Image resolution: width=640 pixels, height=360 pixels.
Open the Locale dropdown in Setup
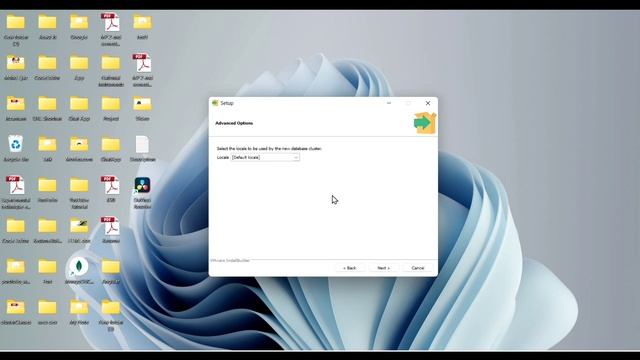click(265, 157)
